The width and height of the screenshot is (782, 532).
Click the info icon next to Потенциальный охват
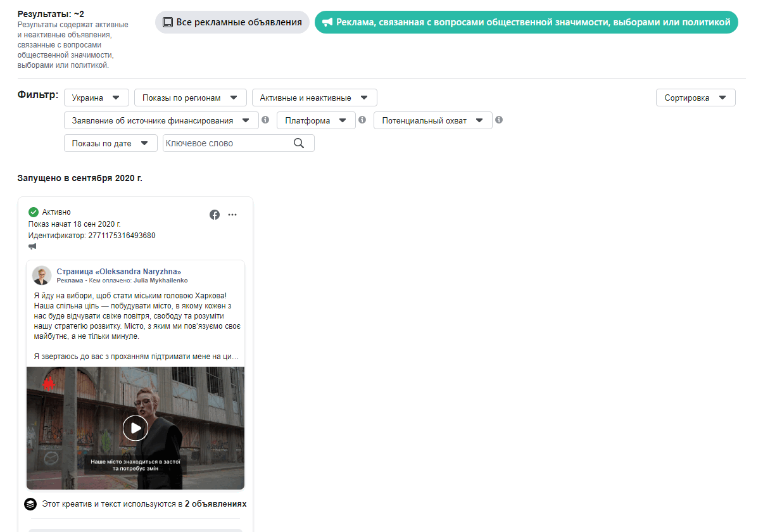[499, 120]
